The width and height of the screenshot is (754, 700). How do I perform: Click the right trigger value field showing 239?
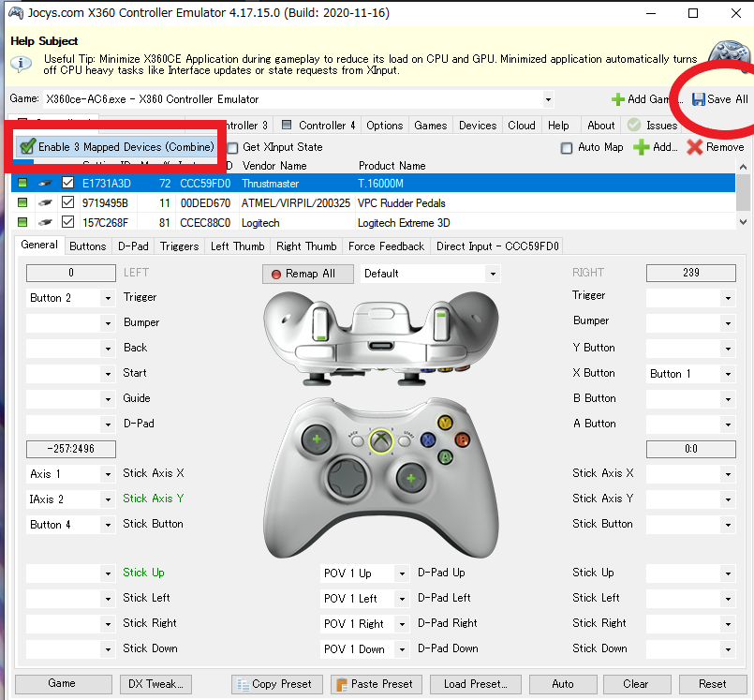coord(691,273)
